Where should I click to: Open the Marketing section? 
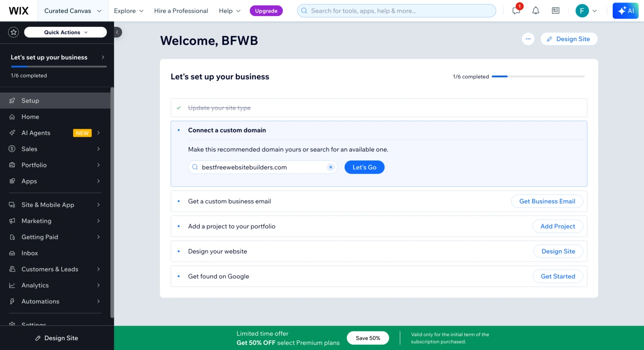36,221
